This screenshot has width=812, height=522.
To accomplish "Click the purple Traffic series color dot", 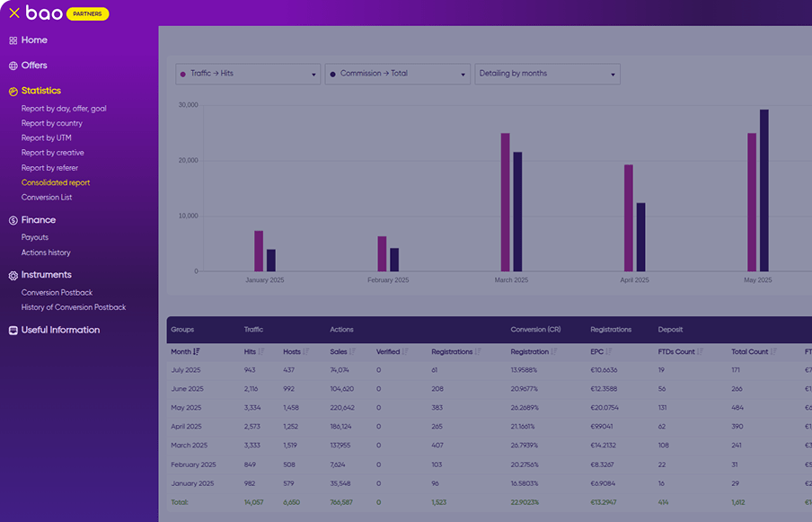I will point(183,74).
